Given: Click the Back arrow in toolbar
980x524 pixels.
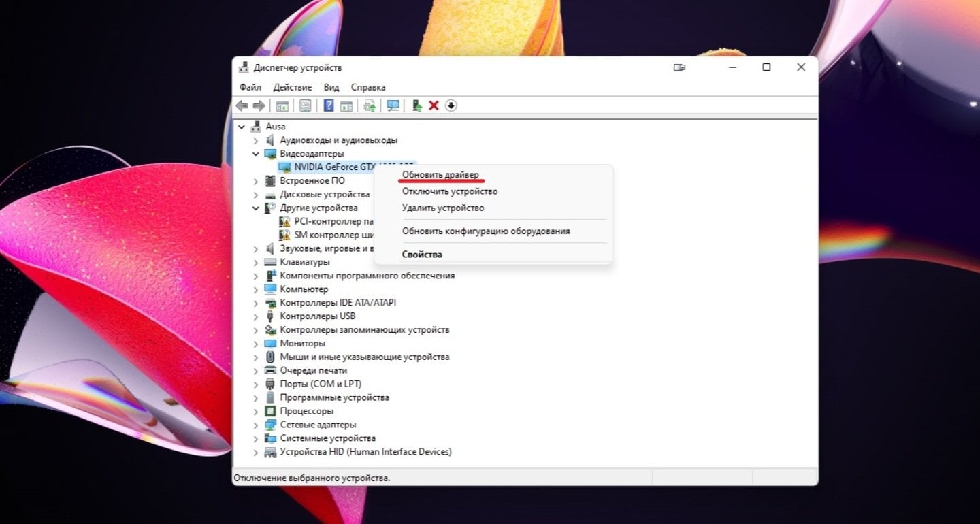Looking at the screenshot, I should pos(242,105).
